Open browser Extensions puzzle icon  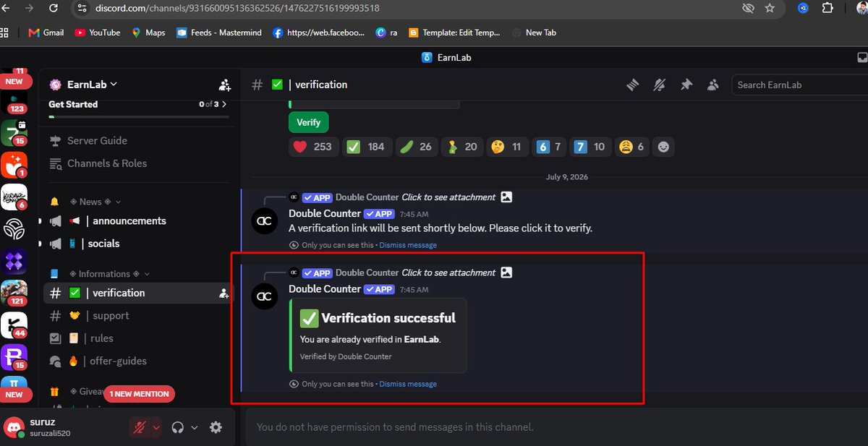click(827, 8)
